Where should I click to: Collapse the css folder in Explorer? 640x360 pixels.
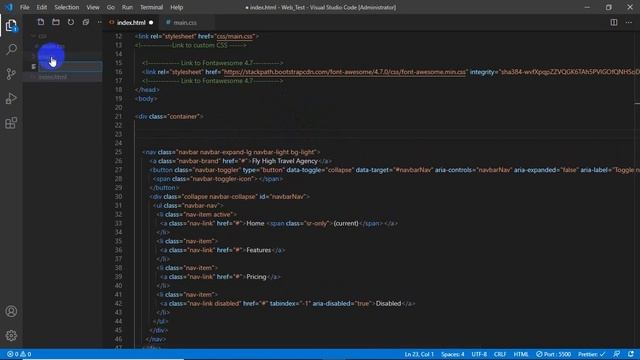click(42, 36)
